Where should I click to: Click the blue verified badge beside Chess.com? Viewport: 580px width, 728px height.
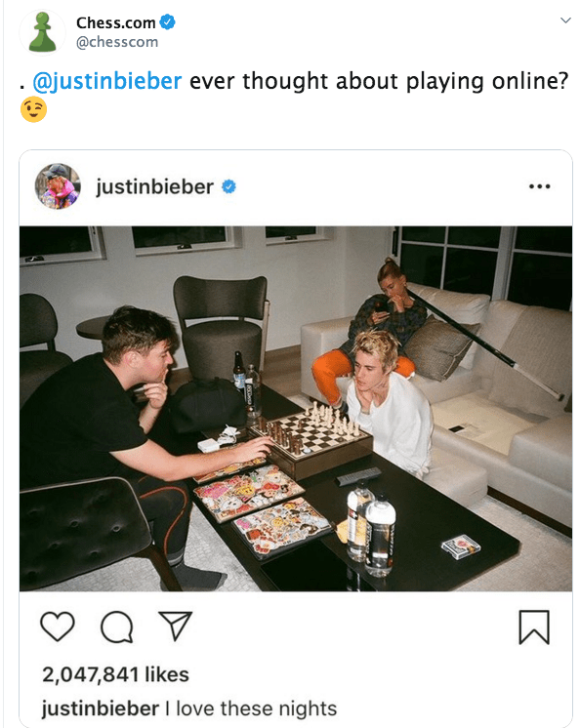tap(167, 21)
